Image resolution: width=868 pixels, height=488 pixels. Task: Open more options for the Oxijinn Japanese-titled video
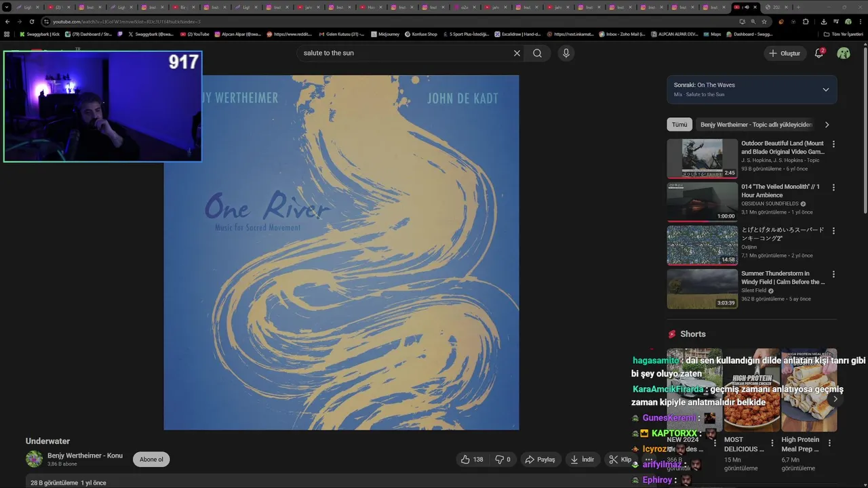[x=833, y=231]
